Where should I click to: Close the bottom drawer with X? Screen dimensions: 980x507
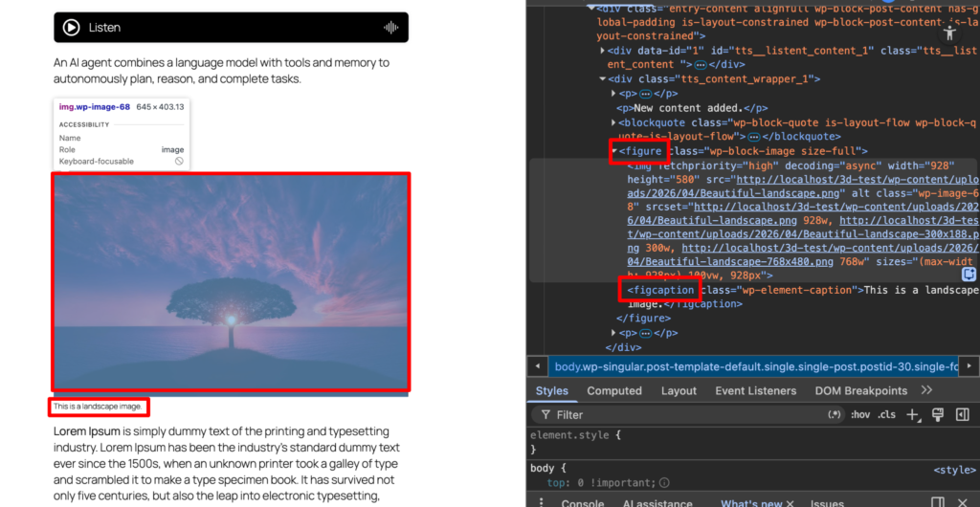coord(963,502)
